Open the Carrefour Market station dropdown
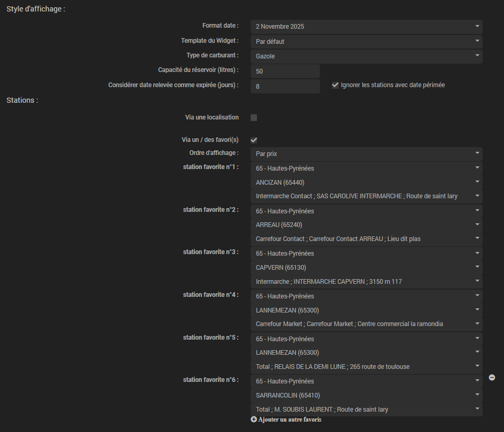The height and width of the screenshot is (432, 504). coord(366,324)
